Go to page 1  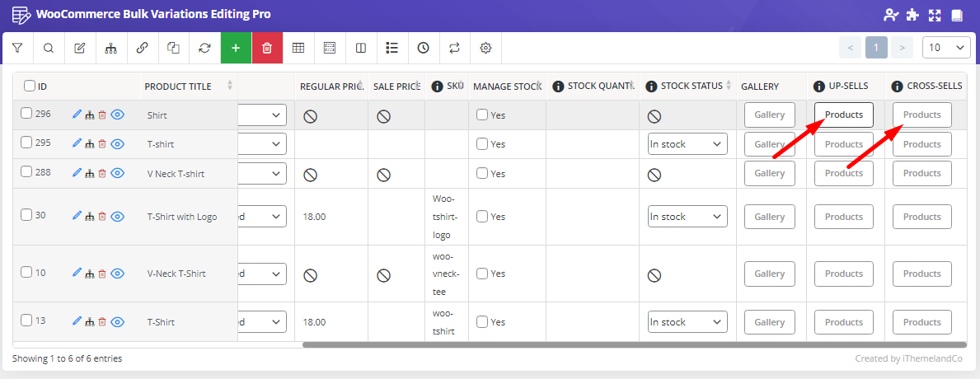coord(876,48)
